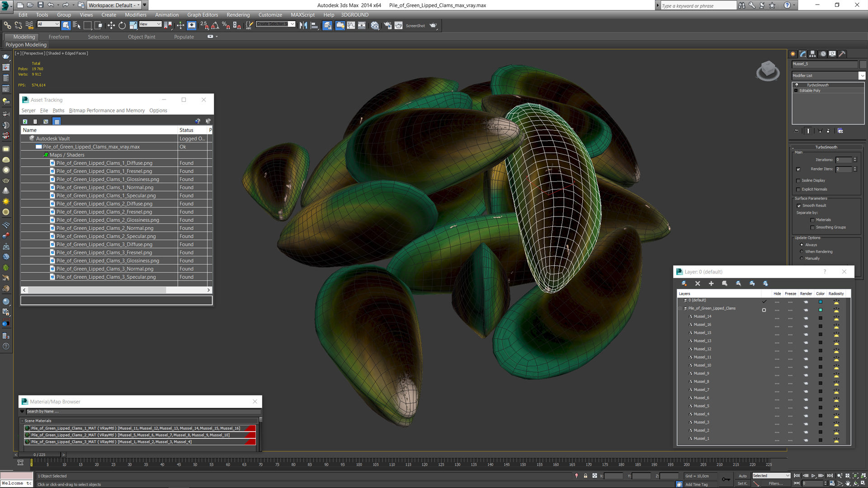
Task: Click the Align tool icon
Action: [314, 25]
